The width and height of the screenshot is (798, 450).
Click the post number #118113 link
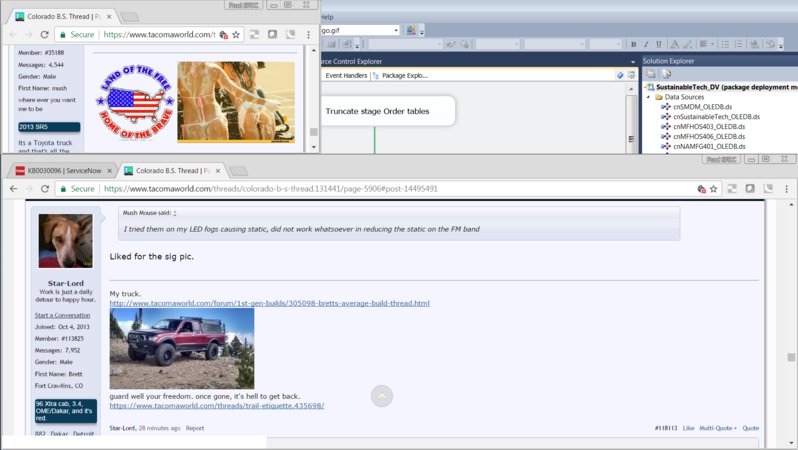[666, 428]
